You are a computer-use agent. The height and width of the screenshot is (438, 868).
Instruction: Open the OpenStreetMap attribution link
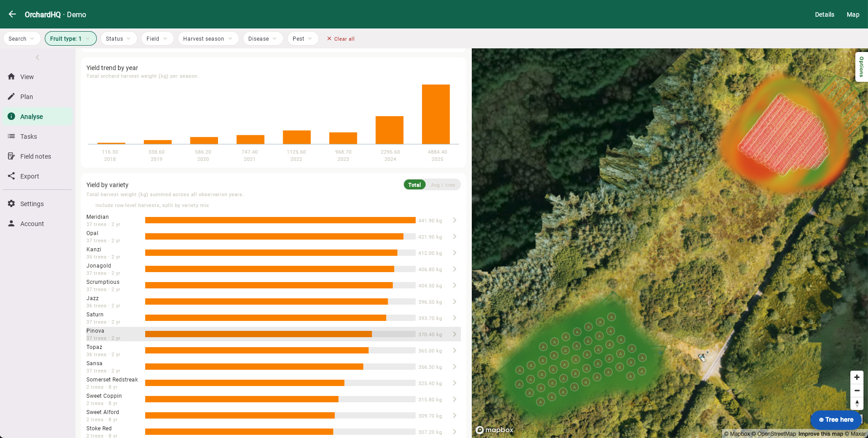pyautogui.click(x=773, y=434)
